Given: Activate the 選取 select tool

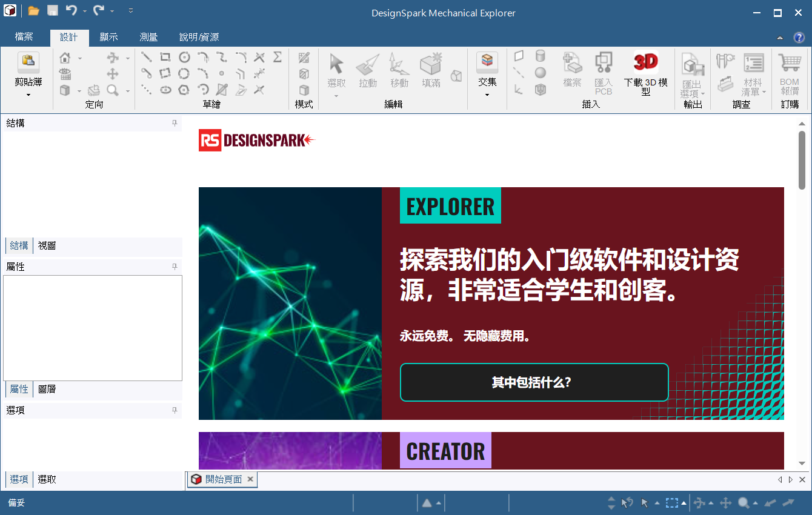Looking at the screenshot, I should tap(336, 70).
